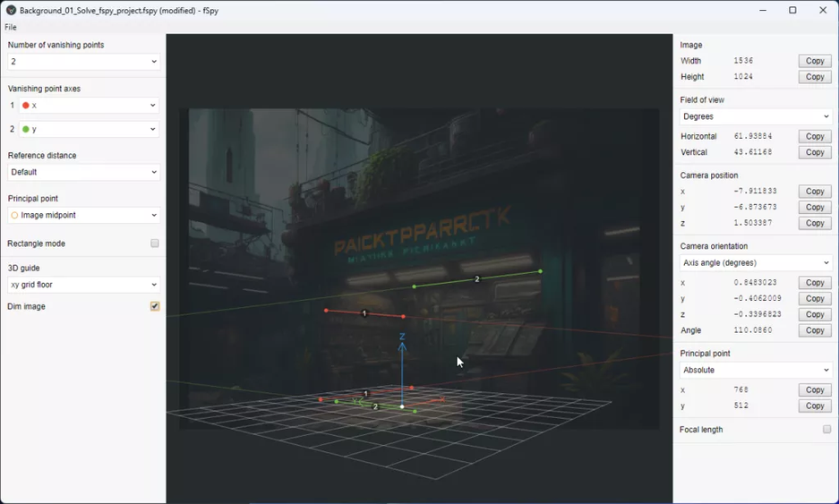Enable the Focal length checkbox
Viewport: 839px width, 504px height.
826,430
